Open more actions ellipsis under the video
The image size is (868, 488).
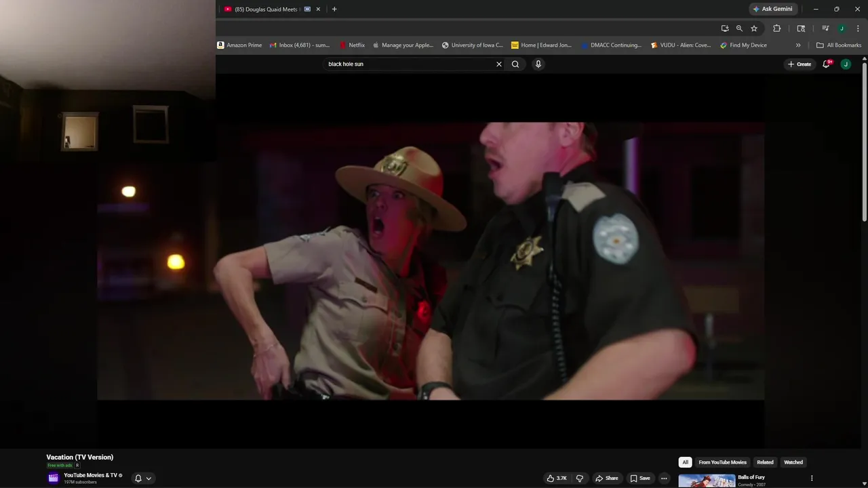664,479
